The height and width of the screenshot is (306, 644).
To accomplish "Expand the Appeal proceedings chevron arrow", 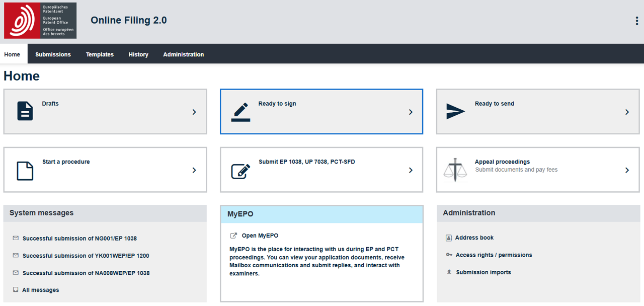I will point(627,170).
